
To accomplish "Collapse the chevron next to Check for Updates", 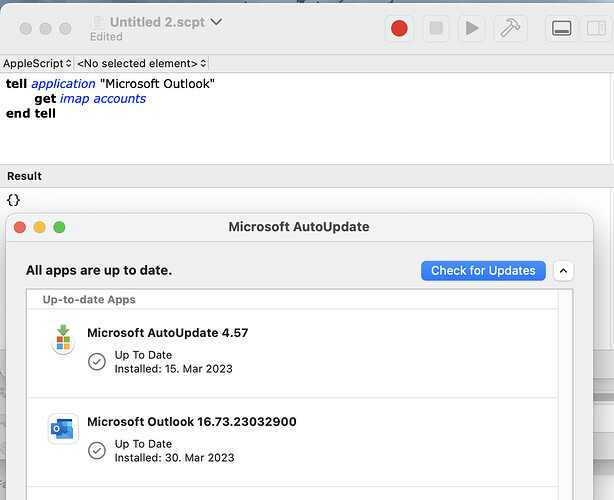I will click(563, 270).
